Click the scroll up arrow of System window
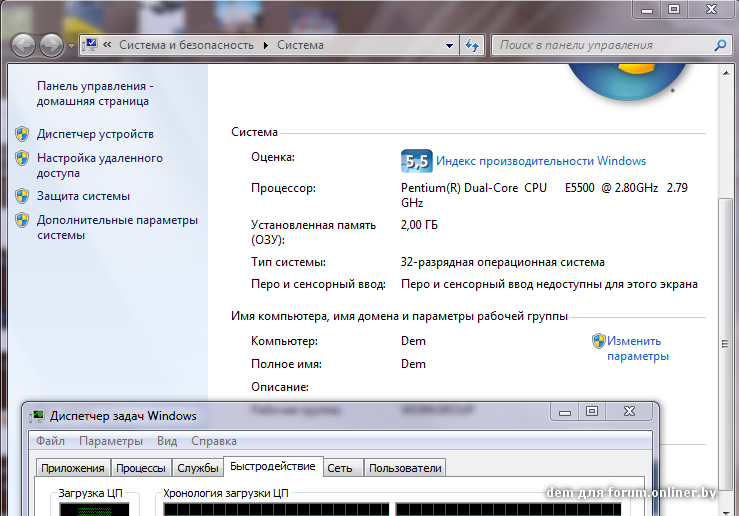 pos(726,73)
